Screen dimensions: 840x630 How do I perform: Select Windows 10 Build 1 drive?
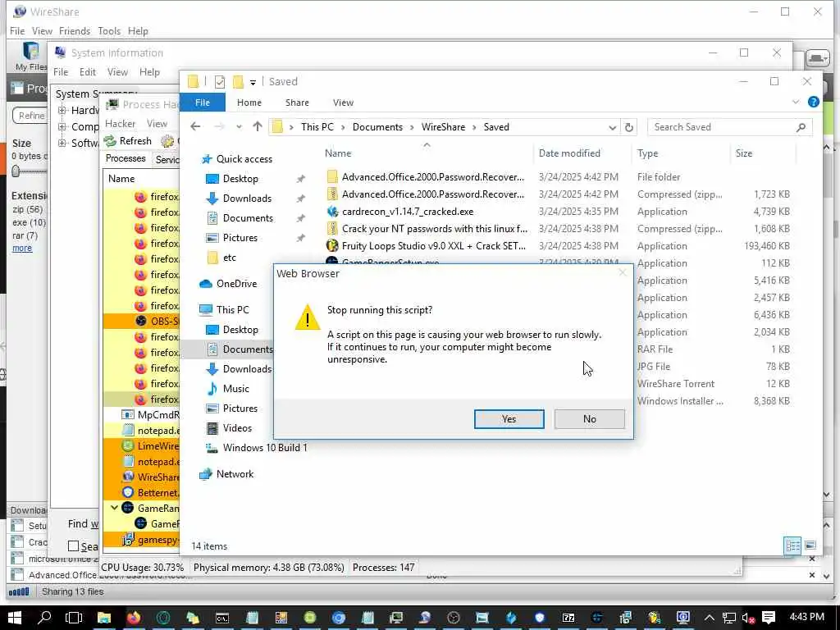tap(265, 448)
